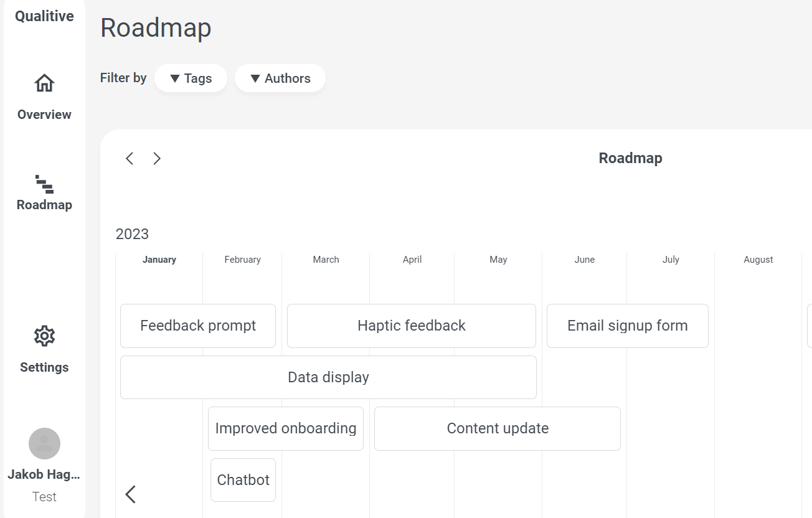
Task: Select the Feedback prompt roadmap item
Action: pos(198,326)
